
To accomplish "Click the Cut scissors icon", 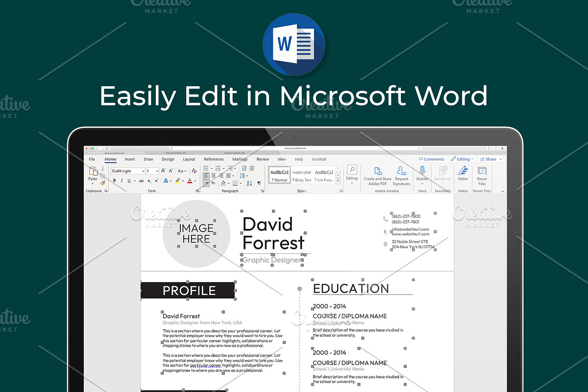I will coord(102,168).
